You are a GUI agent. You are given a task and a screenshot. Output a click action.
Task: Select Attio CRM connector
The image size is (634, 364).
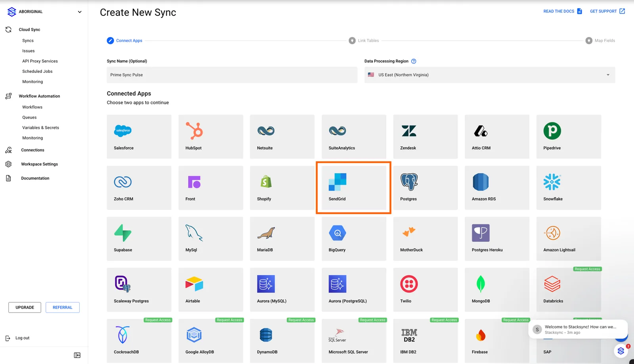point(497,137)
